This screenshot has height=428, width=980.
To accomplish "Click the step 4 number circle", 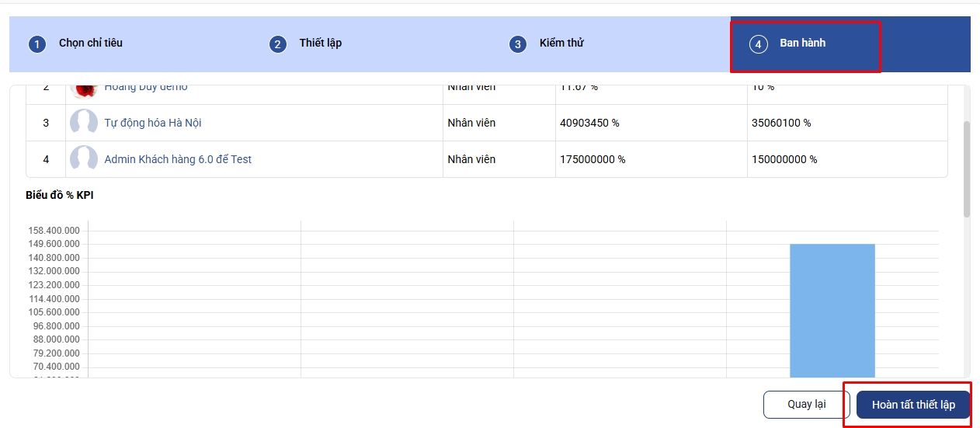I will 758,44.
